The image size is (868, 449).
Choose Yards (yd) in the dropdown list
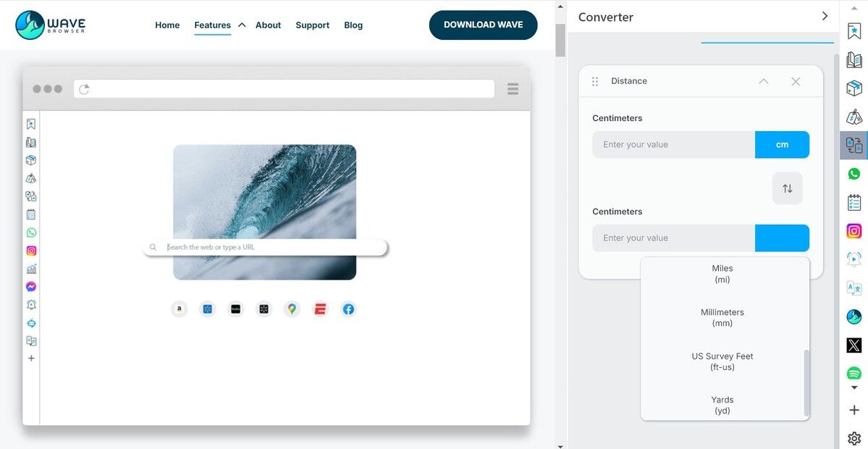click(722, 405)
